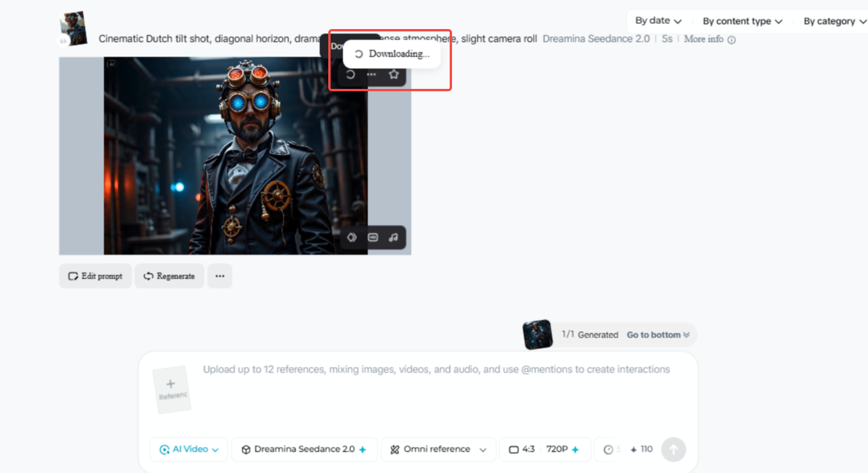868x473 pixels.
Task: Click the user avatar thumbnail beside the prompt
Action: [73, 28]
